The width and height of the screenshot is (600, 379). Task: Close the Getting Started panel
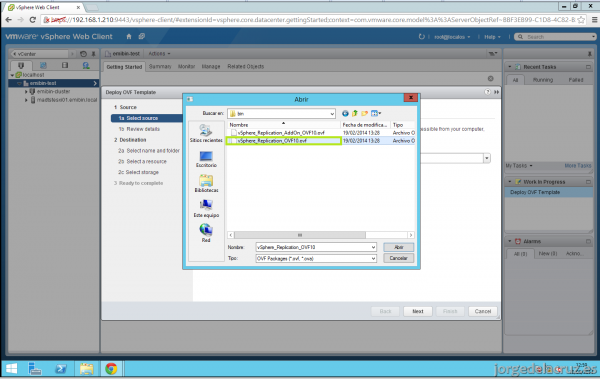tap(491, 78)
